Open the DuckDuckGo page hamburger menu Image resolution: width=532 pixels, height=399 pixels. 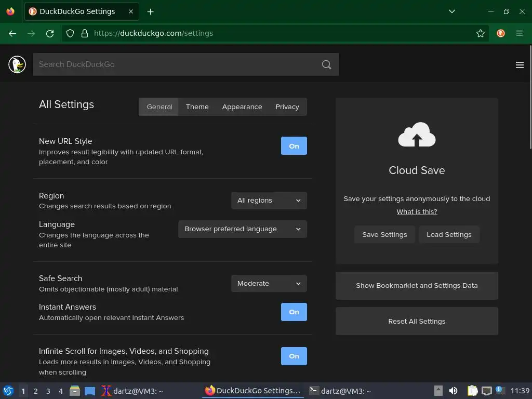(x=520, y=65)
